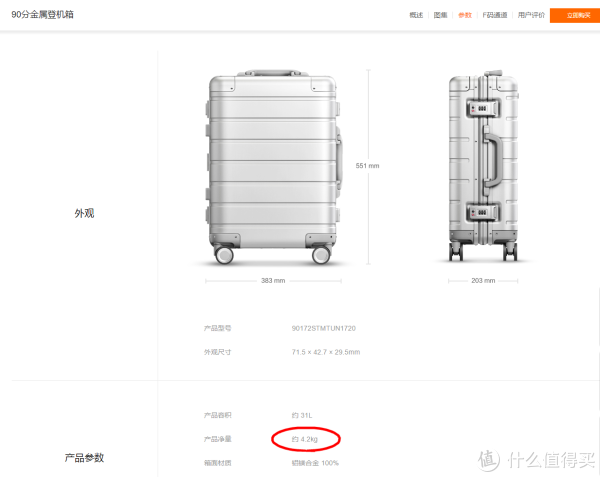Click the 383 mm width label
600x477 pixels.
273,280
